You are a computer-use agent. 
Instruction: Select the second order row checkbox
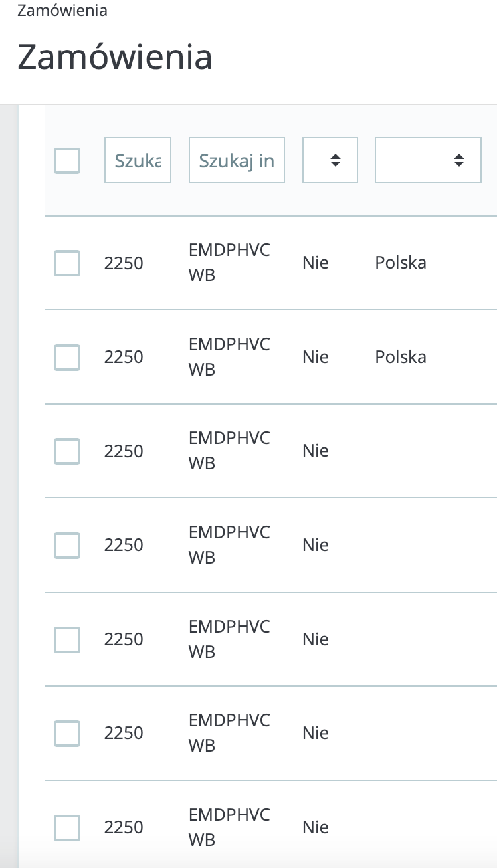coord(67,358)
